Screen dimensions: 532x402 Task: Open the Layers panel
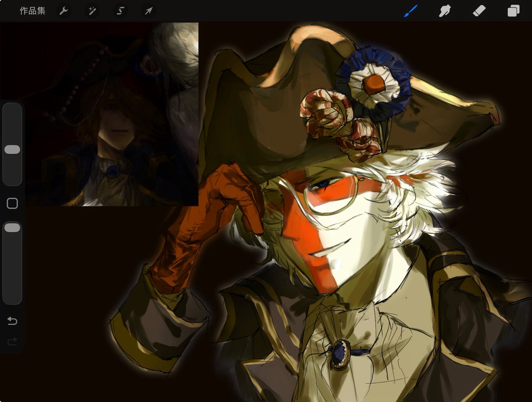513,11
